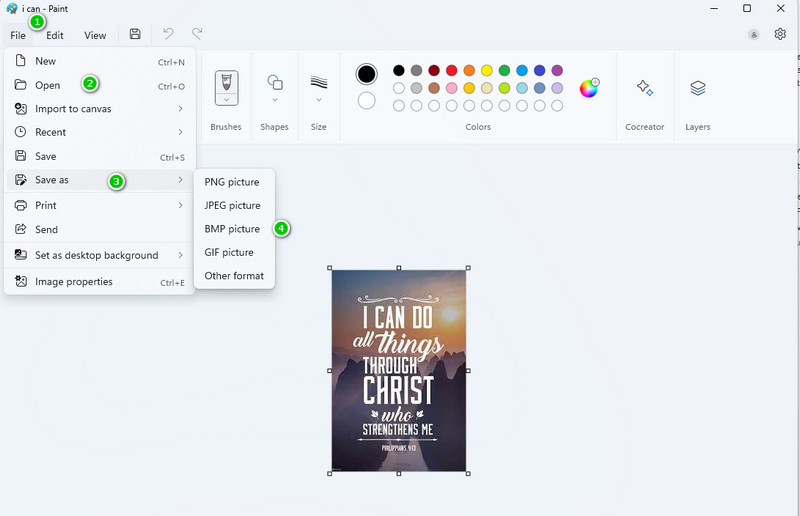Image resolution: width=800 pixels, height=516 pixels.
Task: Open Paint settings gear
Action: click(x=780, y=34)
